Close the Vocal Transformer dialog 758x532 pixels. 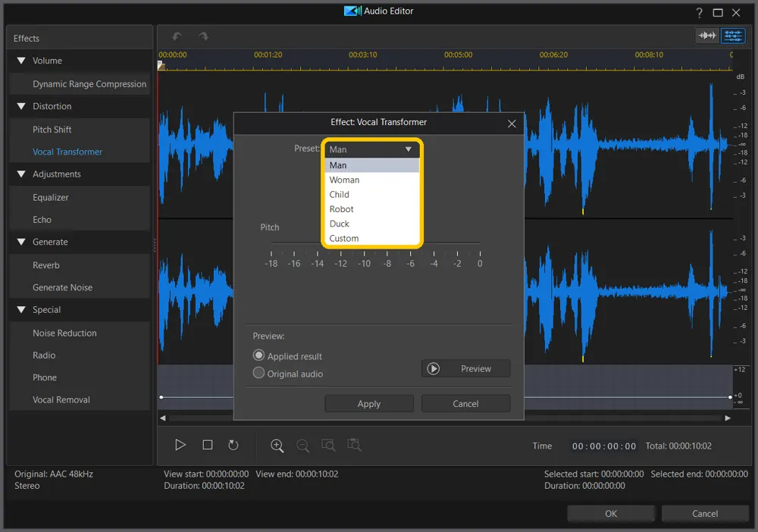click(x=512, y=124)
